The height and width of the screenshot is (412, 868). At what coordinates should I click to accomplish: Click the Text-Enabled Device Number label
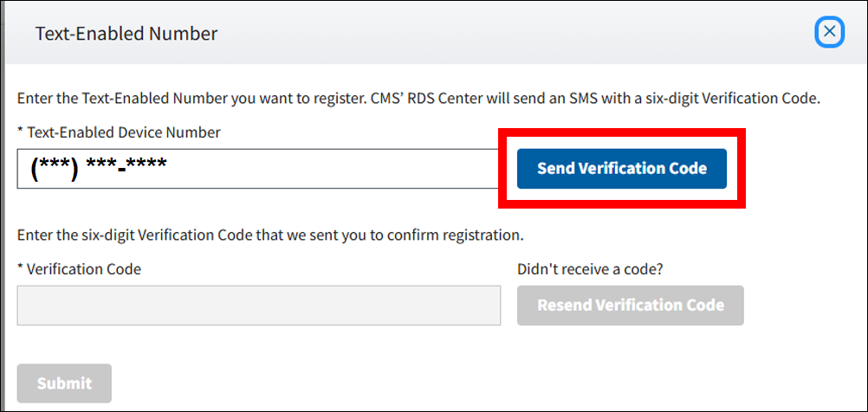(124, 132)
